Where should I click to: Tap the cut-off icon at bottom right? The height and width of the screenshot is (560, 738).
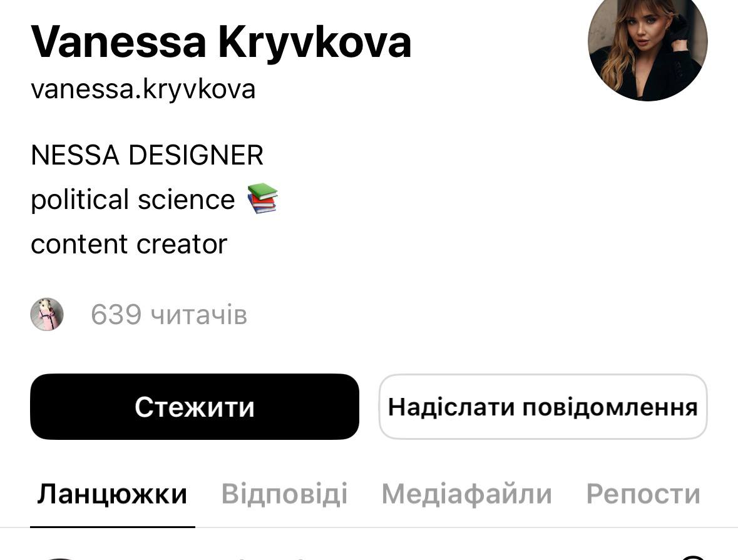tap(692, 556)
